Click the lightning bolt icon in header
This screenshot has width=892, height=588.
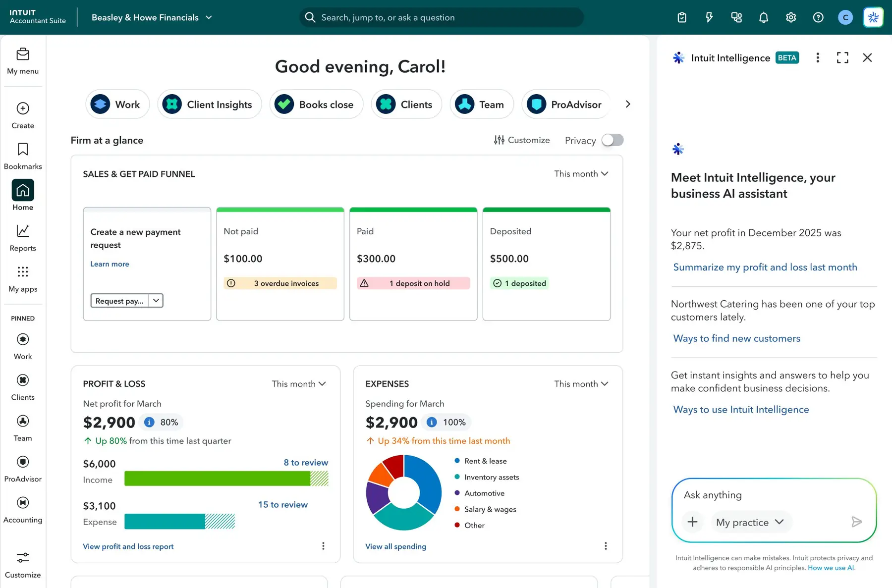709,17
